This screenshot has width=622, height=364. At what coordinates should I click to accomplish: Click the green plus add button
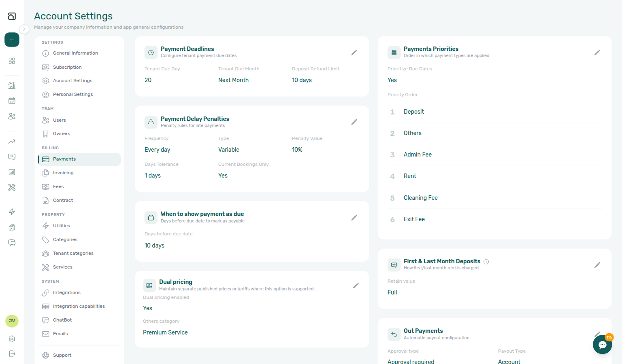point(12,40)
